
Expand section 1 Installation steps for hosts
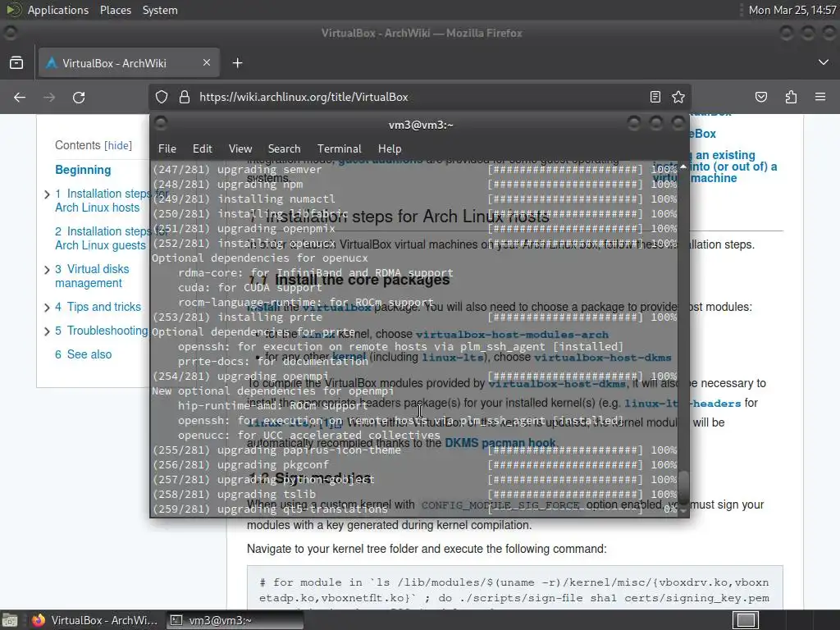[47, 194]
